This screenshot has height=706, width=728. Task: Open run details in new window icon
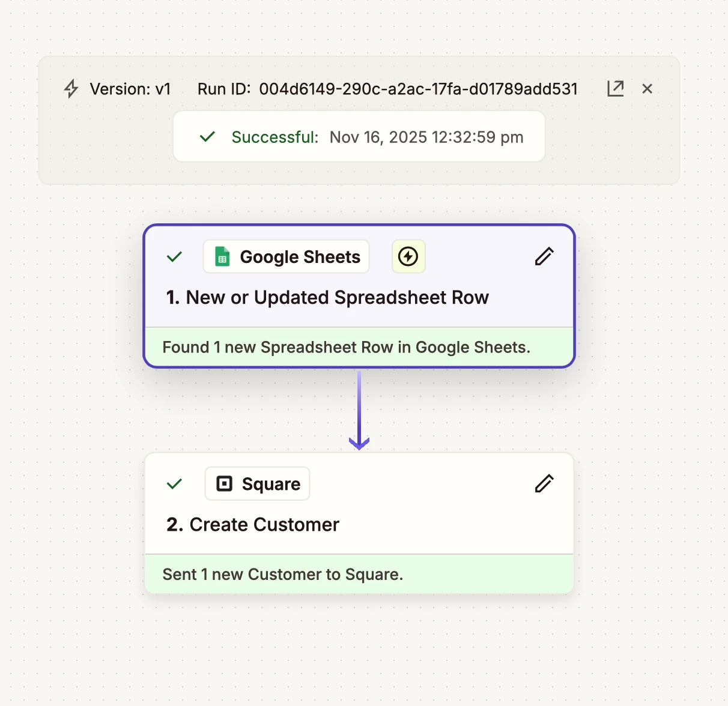(x=616, y=89)
